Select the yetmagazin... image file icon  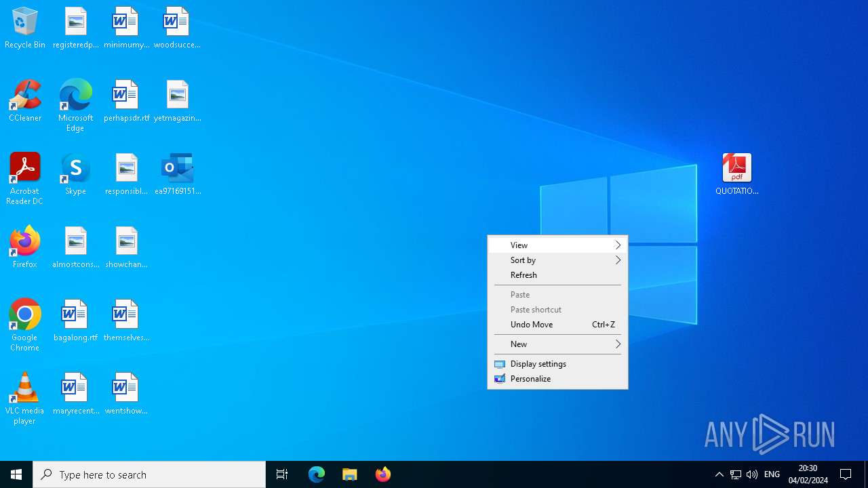click(x=177, y=102)
